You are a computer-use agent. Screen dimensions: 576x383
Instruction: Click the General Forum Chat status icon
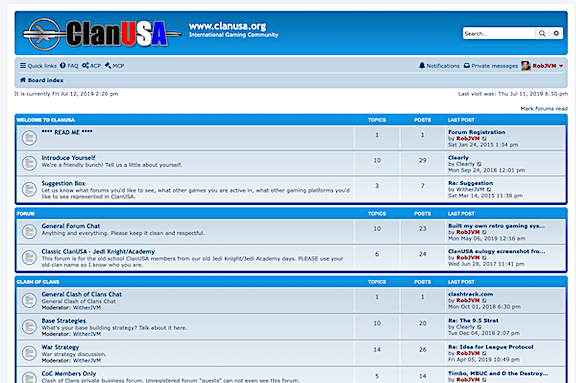pos(29,231)
